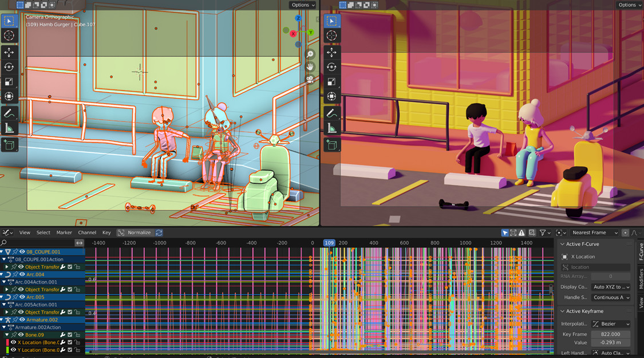The image size is (644, 358).
Task: Activate the Rotate tool in left viewport
Action: point(9,67)
